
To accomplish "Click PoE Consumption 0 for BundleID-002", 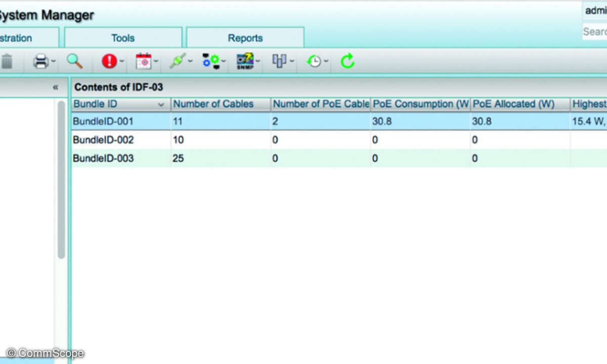I will 375,140.
